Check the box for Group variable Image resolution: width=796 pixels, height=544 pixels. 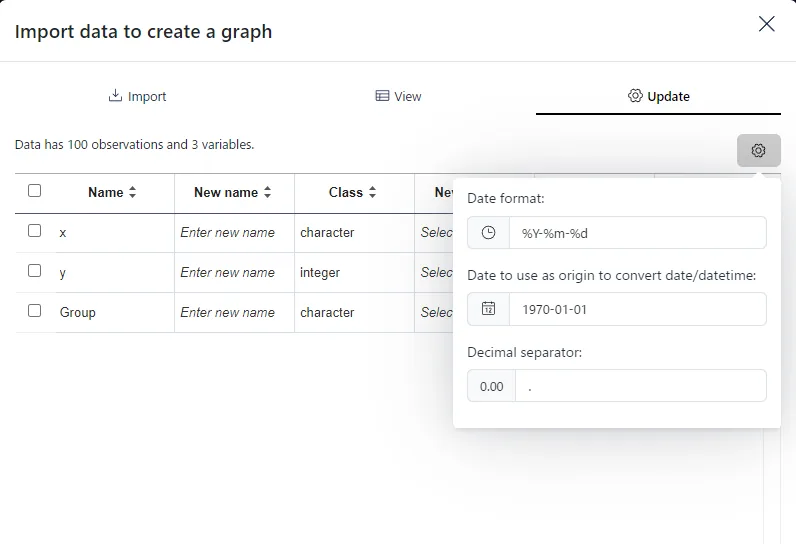point(35,310)
